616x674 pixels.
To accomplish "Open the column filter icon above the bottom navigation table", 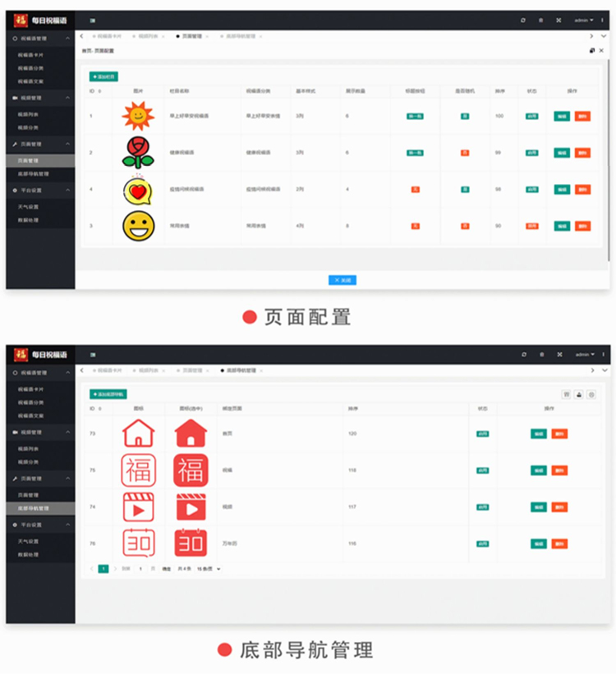I will (x=566, y=395).
